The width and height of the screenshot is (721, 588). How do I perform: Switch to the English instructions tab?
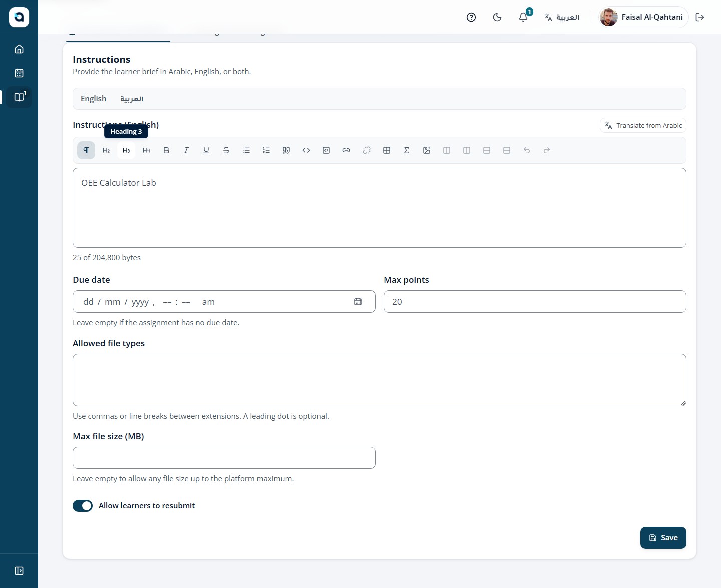coord(94,99)
